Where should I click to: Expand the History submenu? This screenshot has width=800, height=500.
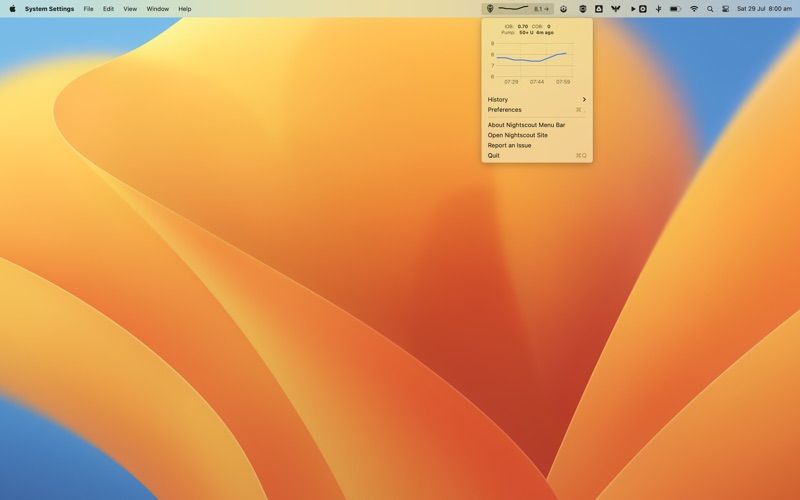pyautogui.click(x=537, y=99)
